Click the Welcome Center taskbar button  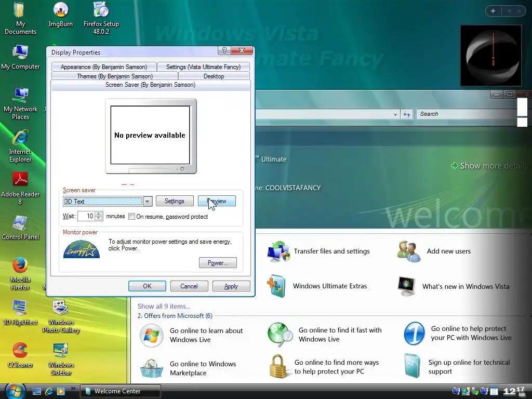(x=121, y=391)
